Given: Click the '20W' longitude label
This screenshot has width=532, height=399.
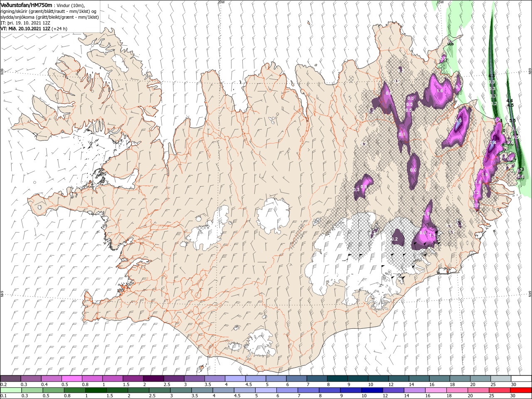Looking at the screenshot, I should 221,2.
